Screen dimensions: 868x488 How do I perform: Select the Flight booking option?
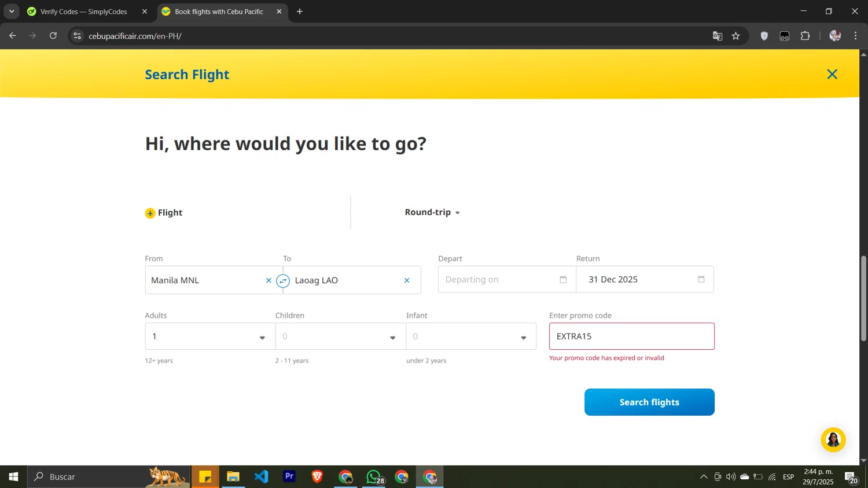coord(164,213)
